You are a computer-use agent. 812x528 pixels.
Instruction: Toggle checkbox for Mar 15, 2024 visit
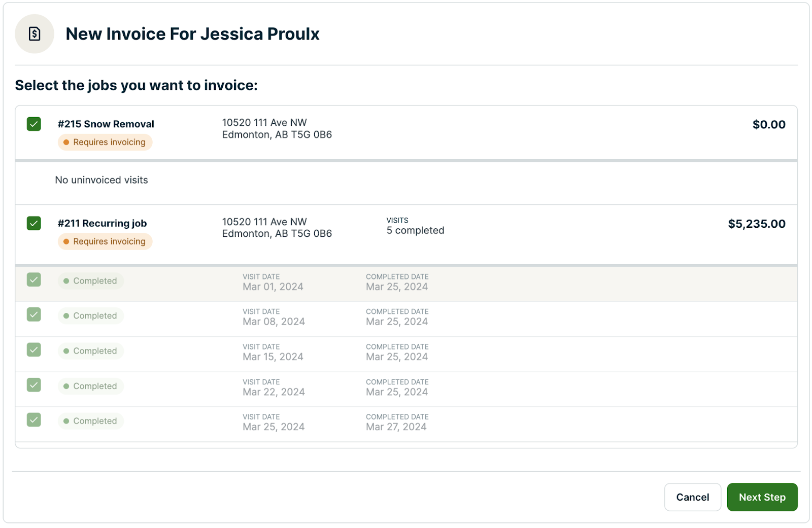tap(34, 350)
